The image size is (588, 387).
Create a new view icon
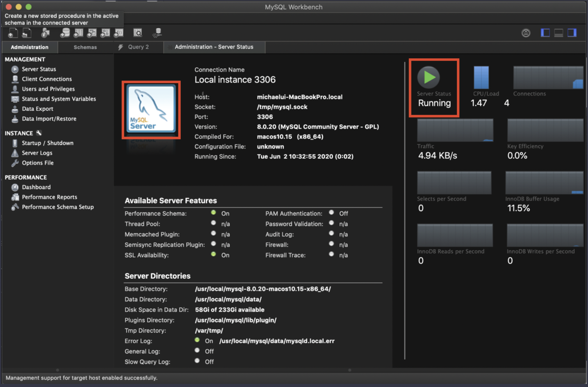(92, 33)
